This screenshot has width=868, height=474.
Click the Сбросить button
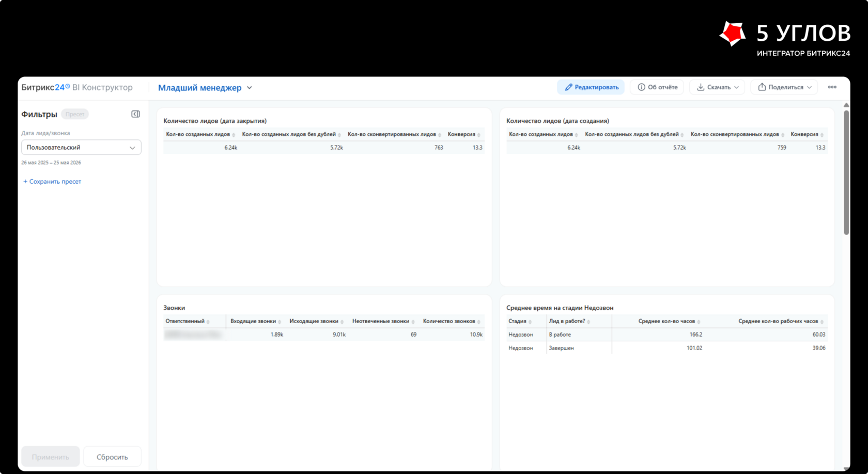tap(112, 457)
